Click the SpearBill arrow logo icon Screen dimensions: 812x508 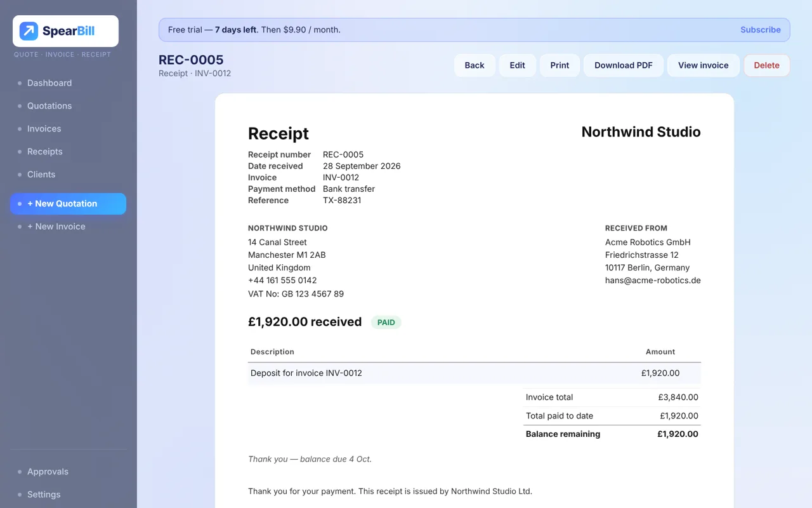pyautogui.click(x=29, y=31)
